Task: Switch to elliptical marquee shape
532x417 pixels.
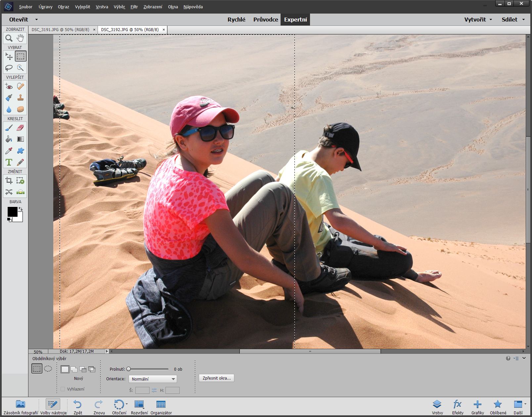Action: click(48, 369)
